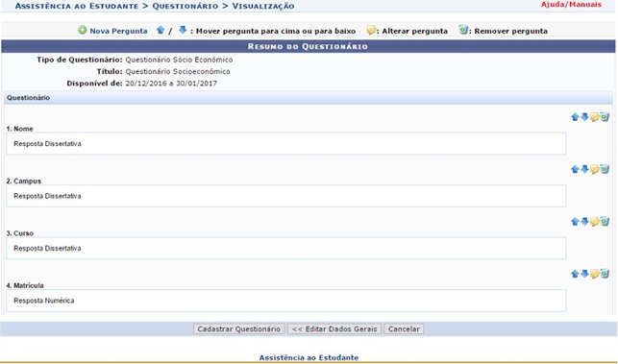The image size is (618, 364).
Task: Remove question 1 Nome
Action: [x=605, y=117]
